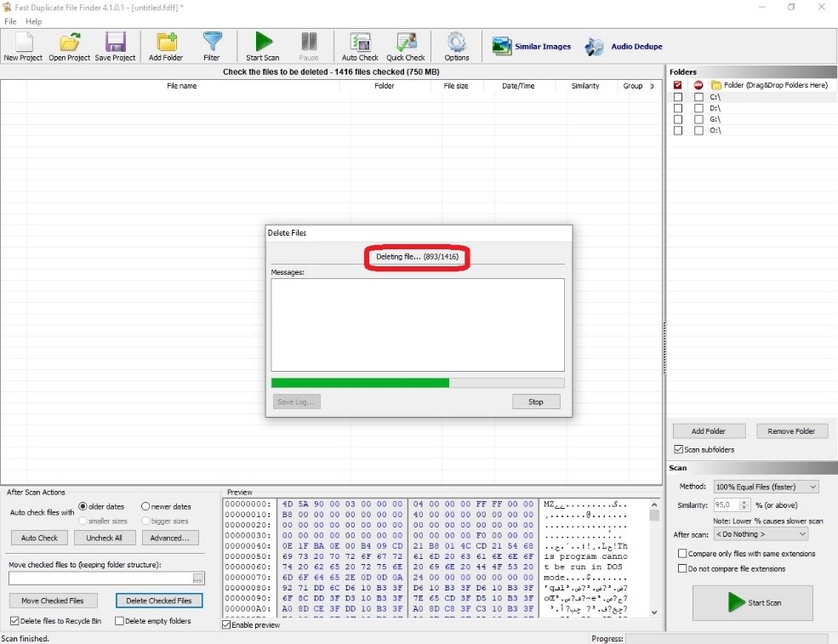838x644 pixels.
Task: Open the Help menu
Action: (x=34, y=21)
